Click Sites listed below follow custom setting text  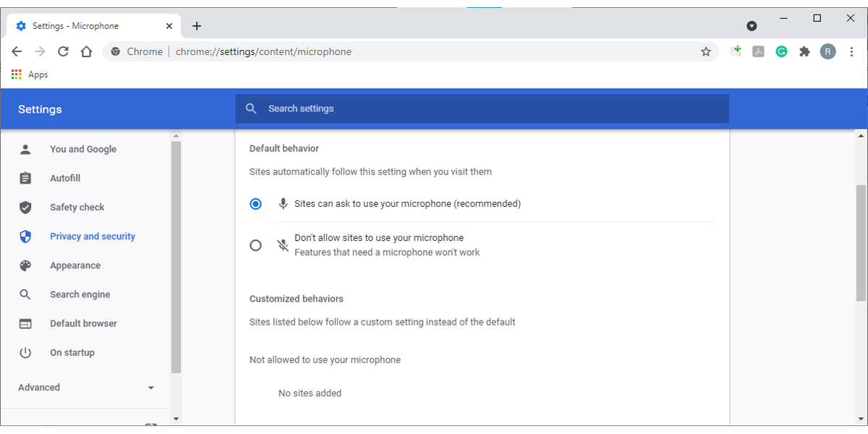(x=383, y=322)
